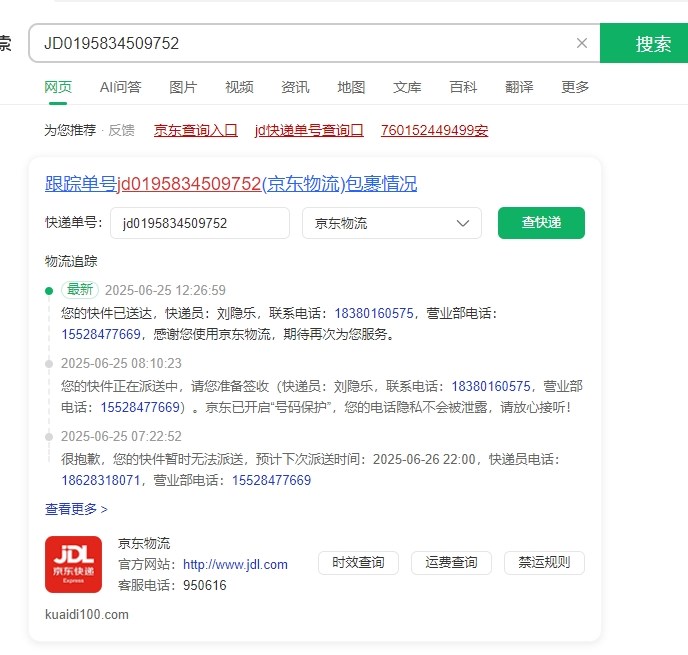
Task: Switch to the 文库 tab
Action: tap(407, 87)
